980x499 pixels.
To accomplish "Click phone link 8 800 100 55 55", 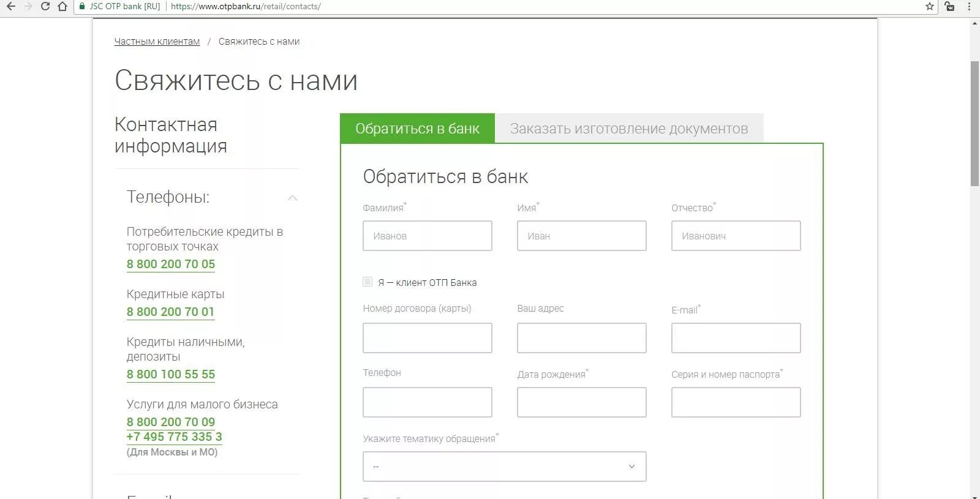I will point(171,374).
